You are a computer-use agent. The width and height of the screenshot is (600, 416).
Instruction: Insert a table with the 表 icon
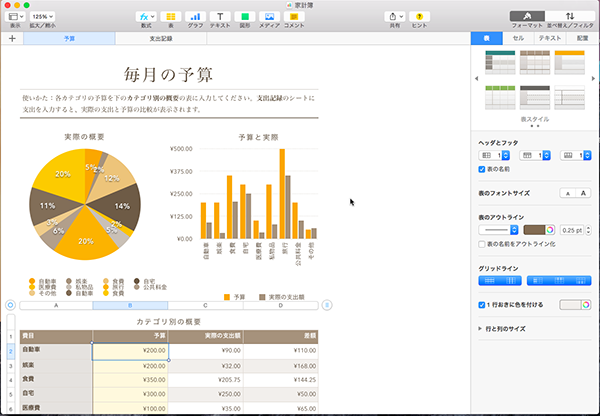pos(171,16)
